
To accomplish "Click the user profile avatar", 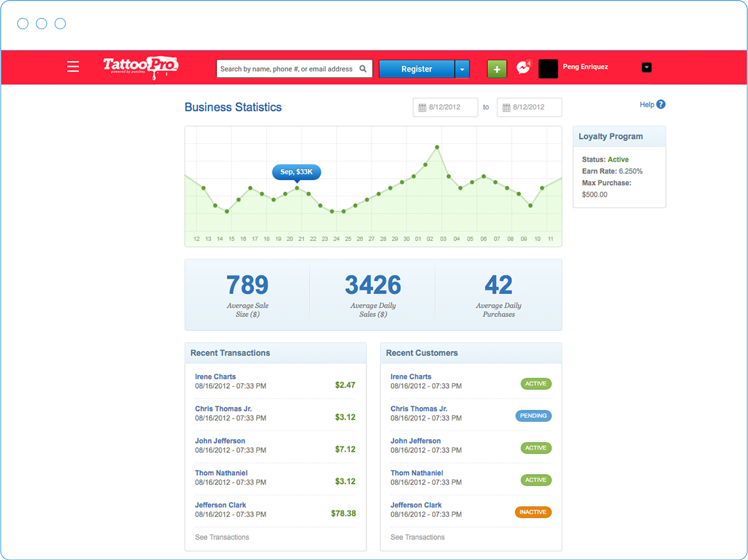I will [x=548, y=69].
